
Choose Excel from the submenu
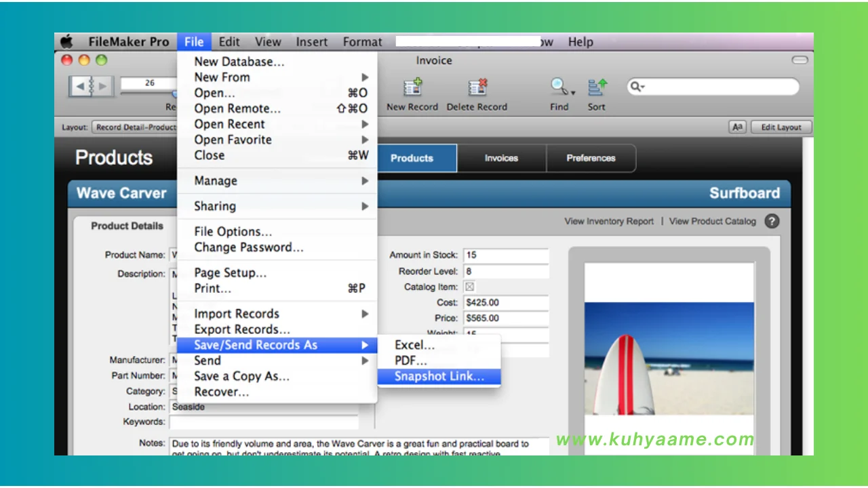pos(439,345)
